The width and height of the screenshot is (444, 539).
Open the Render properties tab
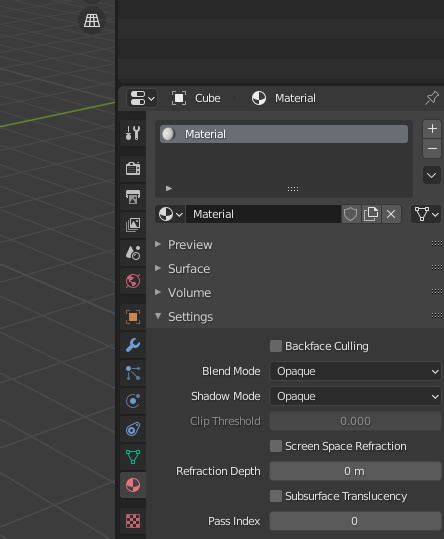click(x=133, y=169)
